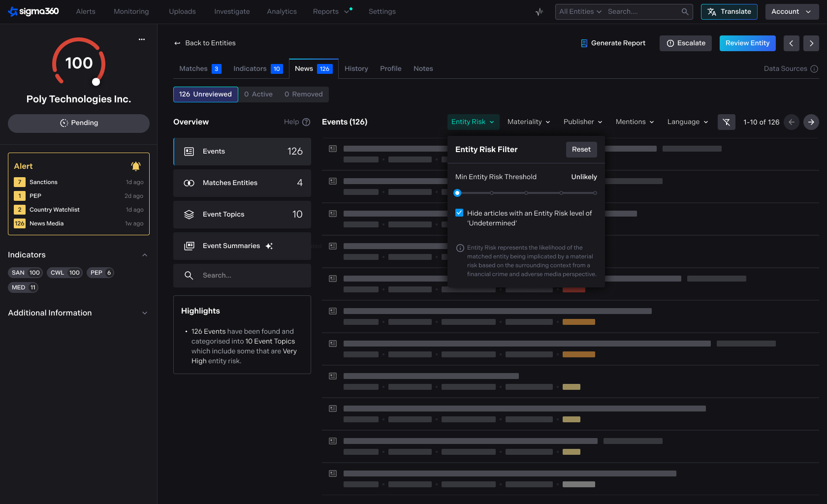Open the Account dropdown

[x=792, y=12]
